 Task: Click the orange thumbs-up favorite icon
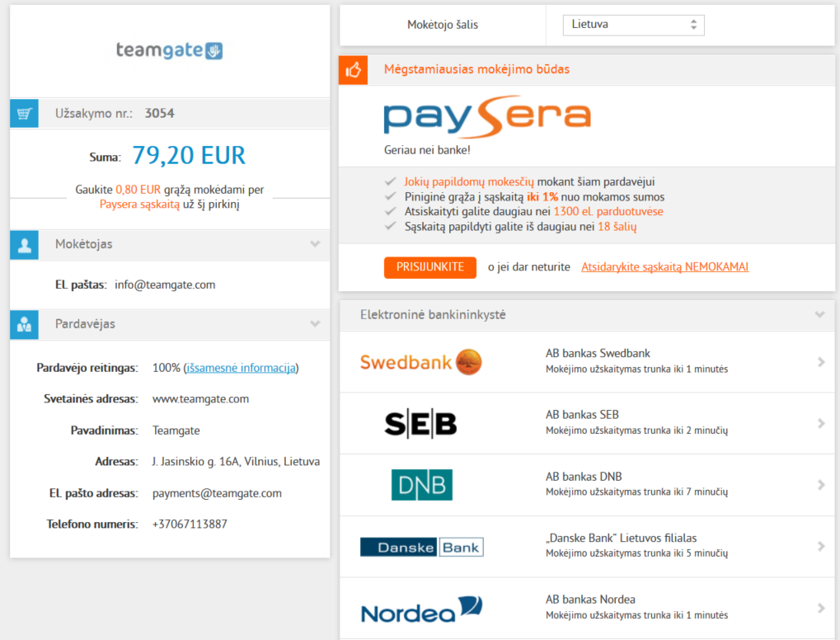coord(353,69)
